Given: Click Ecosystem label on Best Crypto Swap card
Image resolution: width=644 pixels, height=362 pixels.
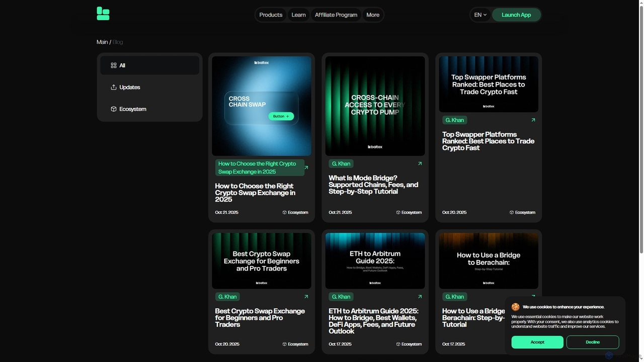Looking at the screenshot, I should tap(295, 344).
